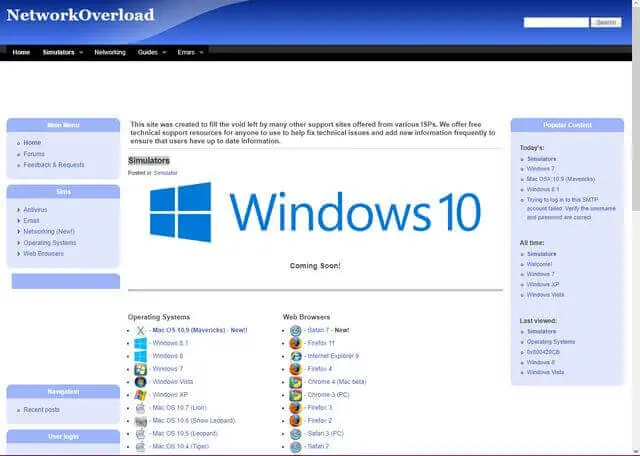Screen dimensions: 640x456
Task: Click the Windows 8.1 logo icon
Action: (140, 343)
